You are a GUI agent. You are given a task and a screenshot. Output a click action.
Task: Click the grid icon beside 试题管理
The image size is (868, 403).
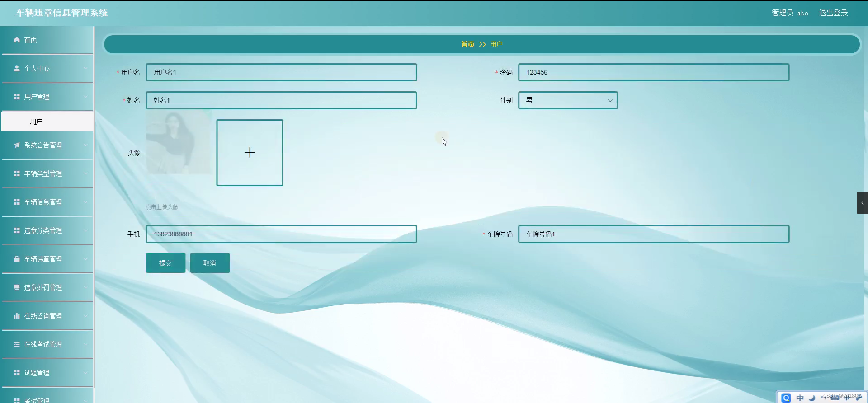tap(17, 373)
